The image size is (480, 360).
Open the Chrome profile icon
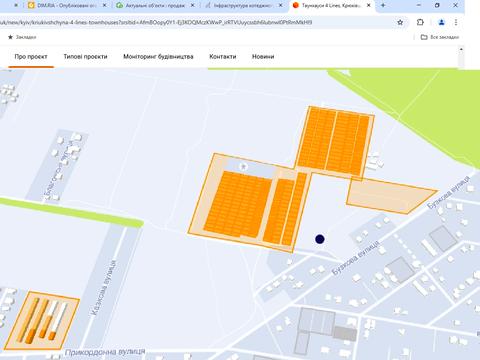pyautogui.click(x=441, y=22)
